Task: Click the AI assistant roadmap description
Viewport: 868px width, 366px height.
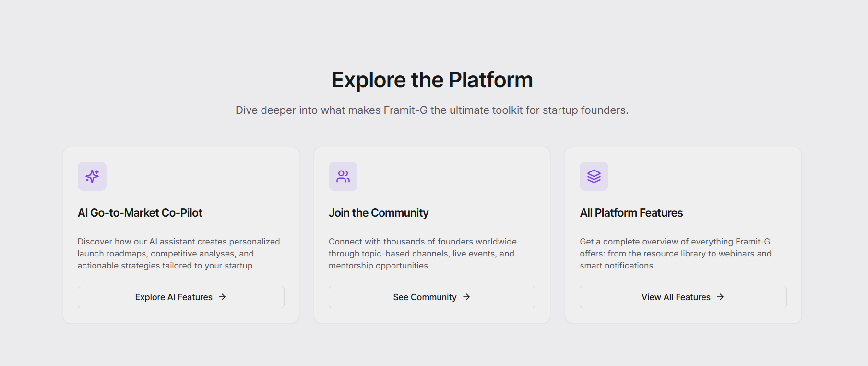Action: point(178,254)
